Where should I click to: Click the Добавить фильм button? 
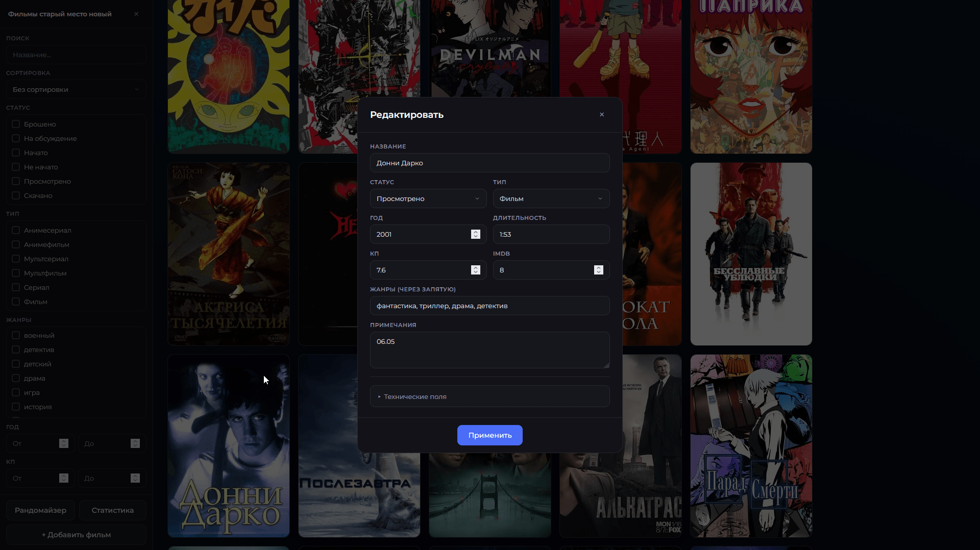[76, 535]
